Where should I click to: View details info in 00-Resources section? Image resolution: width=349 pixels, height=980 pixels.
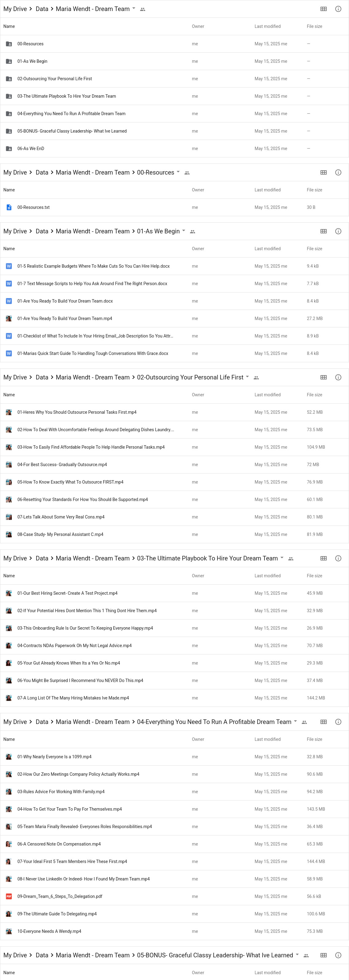pyautogui.click(x=338, y=172)
